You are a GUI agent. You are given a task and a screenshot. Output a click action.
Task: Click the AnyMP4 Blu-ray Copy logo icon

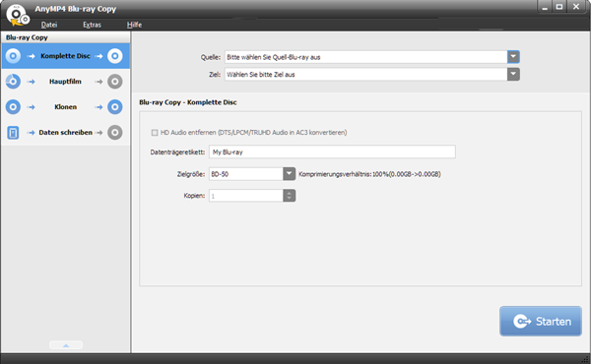(x=17, y=15)
